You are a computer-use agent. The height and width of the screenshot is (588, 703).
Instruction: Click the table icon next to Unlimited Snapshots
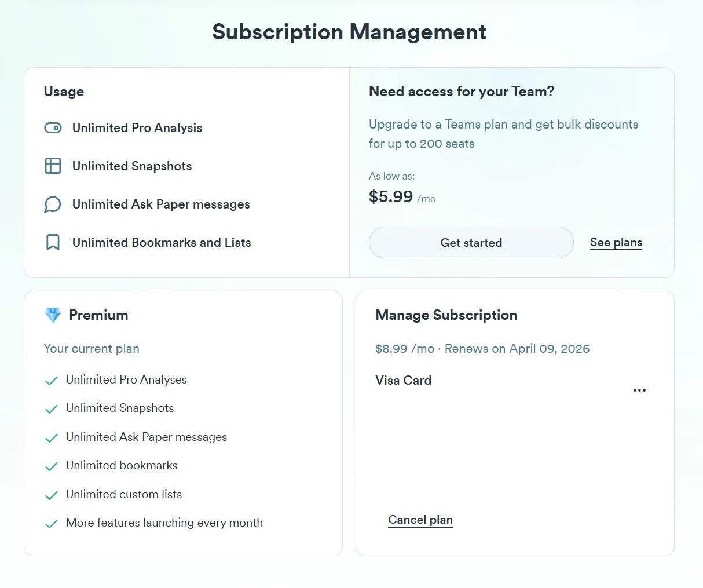(x=53, y=166)
